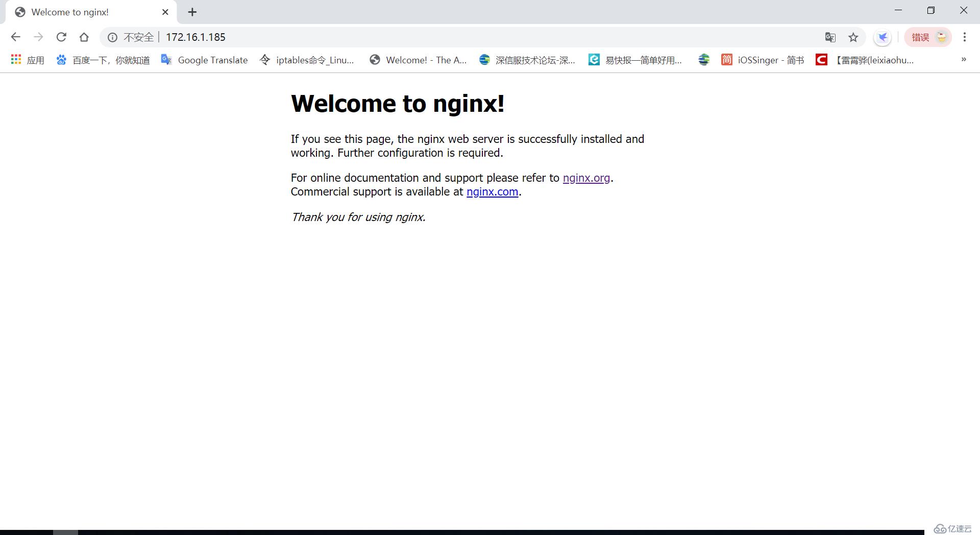Screen dimensions: 980x535
Task: Close the Welcome to nginx tab
Action: [x=165, y=12]
